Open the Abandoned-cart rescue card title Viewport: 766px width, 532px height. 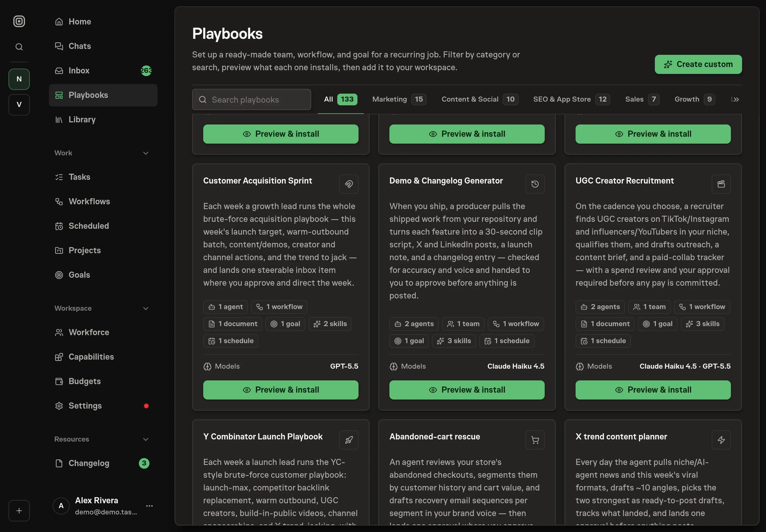click(x=435, y=437)
